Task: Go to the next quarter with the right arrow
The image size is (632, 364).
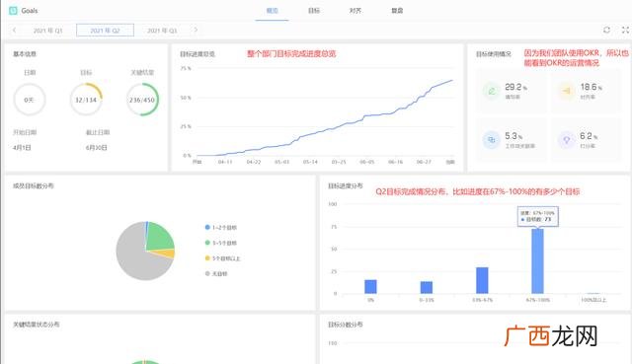Action: point(196,30)
